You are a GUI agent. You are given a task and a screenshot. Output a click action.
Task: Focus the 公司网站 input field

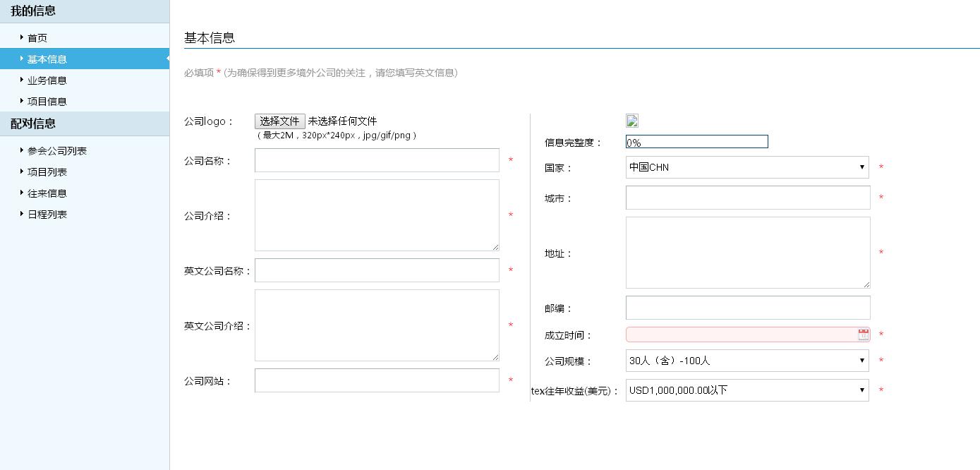pyautogui.click(x=377, y=380)
